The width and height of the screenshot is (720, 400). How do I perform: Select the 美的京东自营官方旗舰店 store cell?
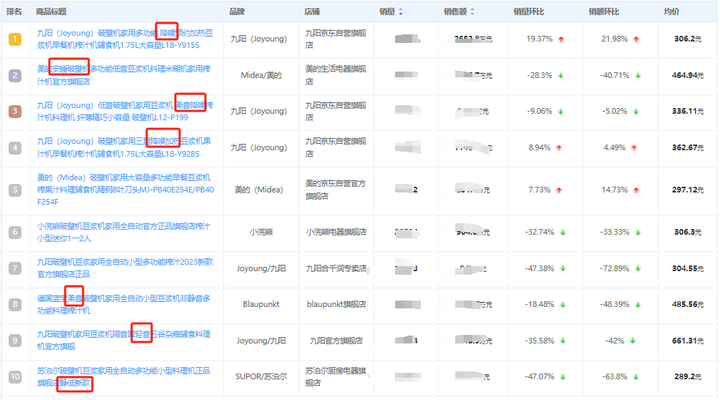336,190
